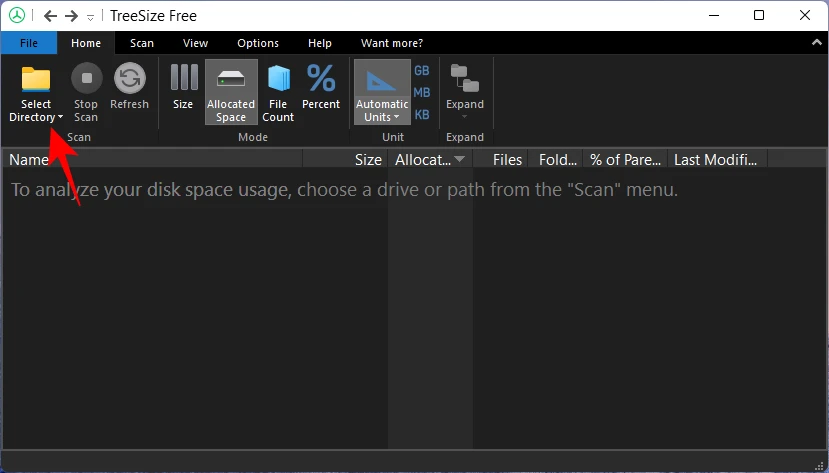The height and width of the screenshot is (473, 829).
Task: Click the Select Directory folder icon
Action: pos(36,80)
